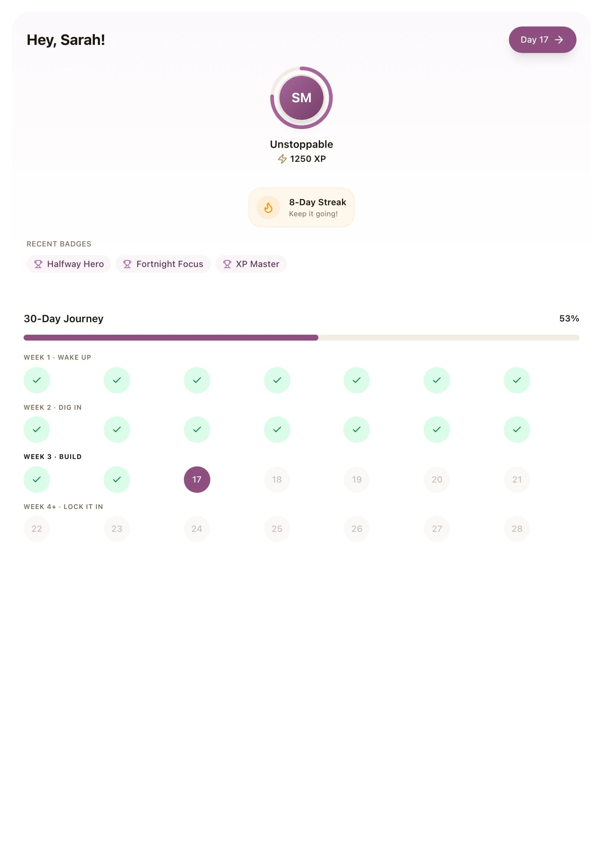Select the last completed day of Week 2

coord(517,429)
